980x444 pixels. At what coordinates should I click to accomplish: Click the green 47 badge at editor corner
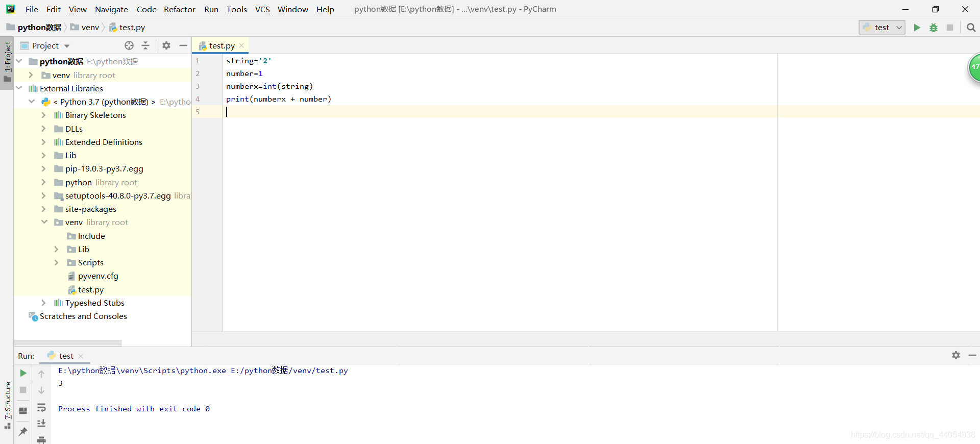[974, 67]
